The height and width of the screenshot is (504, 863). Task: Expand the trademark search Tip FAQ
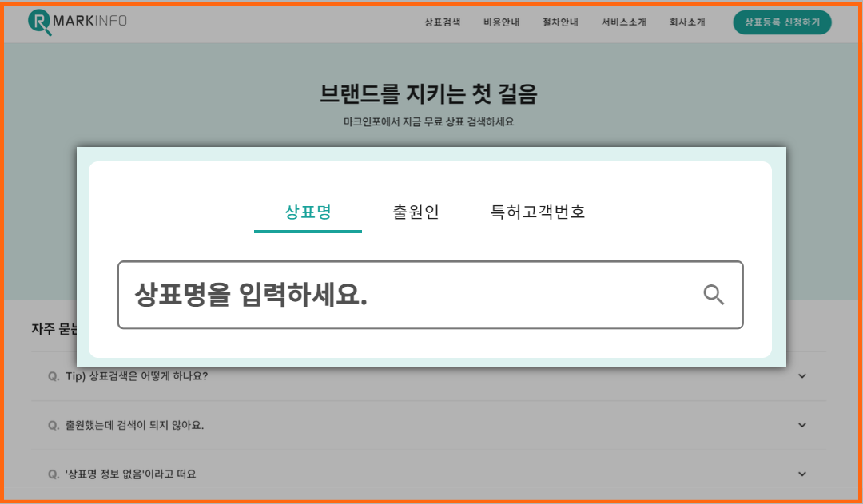[802, 375]
